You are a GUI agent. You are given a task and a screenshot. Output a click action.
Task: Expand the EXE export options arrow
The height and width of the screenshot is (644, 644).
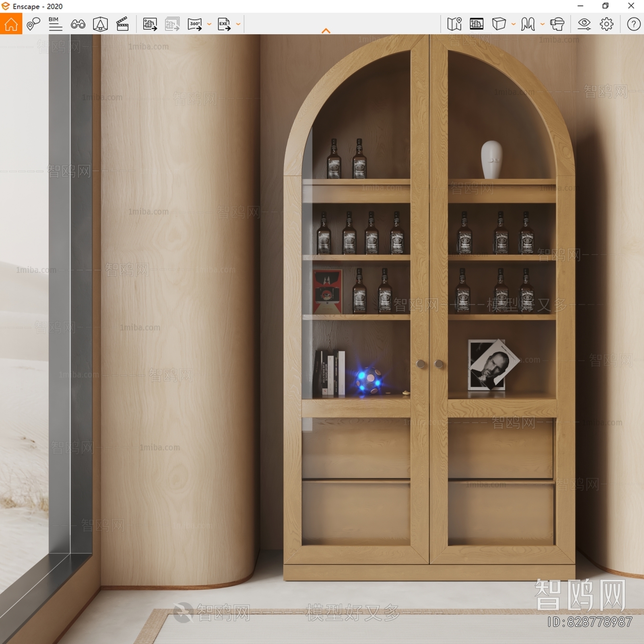(x=238, y=24)
